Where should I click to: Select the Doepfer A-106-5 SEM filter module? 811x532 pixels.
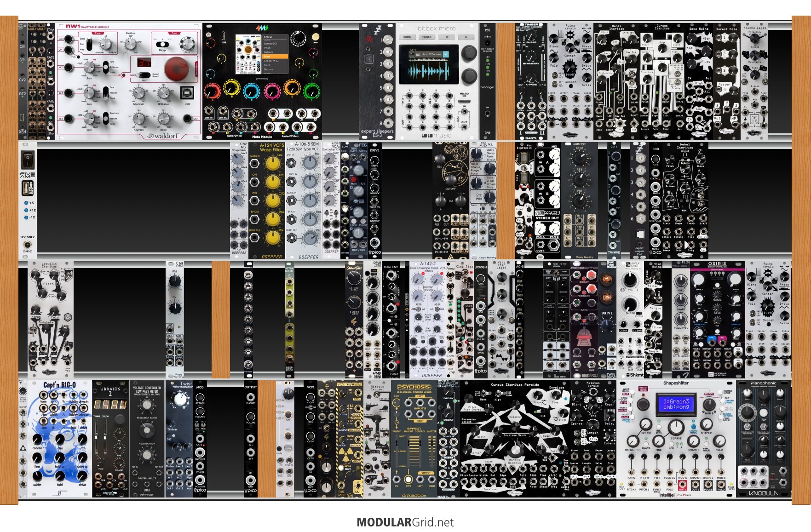(x=304, y=200)
